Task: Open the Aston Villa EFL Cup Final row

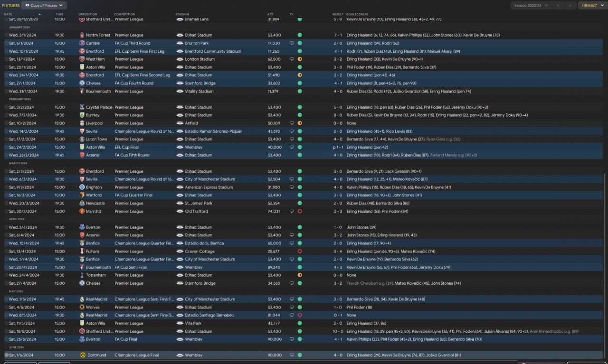Action: tap(304, 147)
